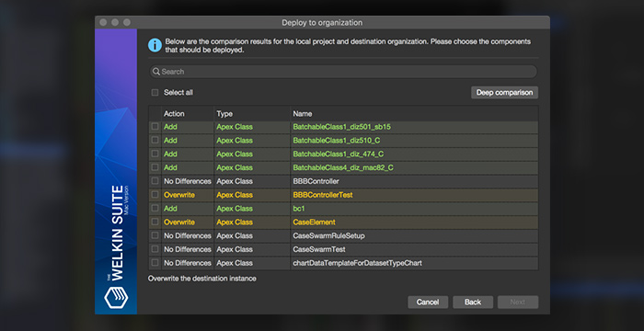The width and height of the screenshot is (644, 331).
Task: Select the CaseElement name cell
Action: click(x=414, y=222)
